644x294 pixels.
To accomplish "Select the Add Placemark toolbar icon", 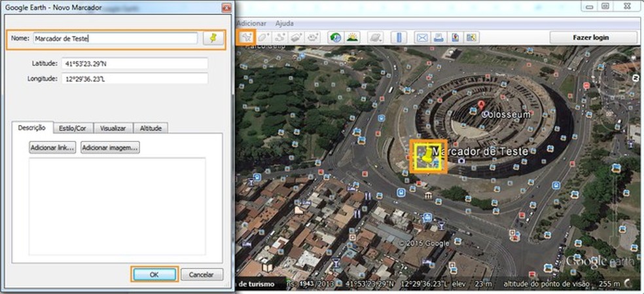I will coord(247,37).
